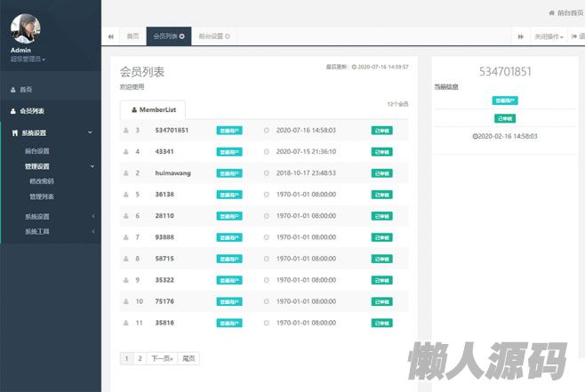Click the Admin profile avatar
This screenshot has height=392, width=585.
(x=26, y=28)
